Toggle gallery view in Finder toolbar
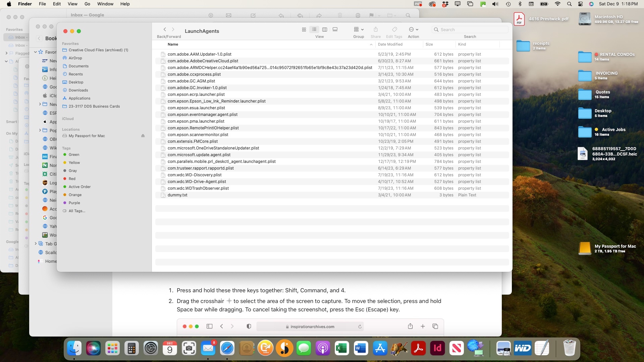 334,29
